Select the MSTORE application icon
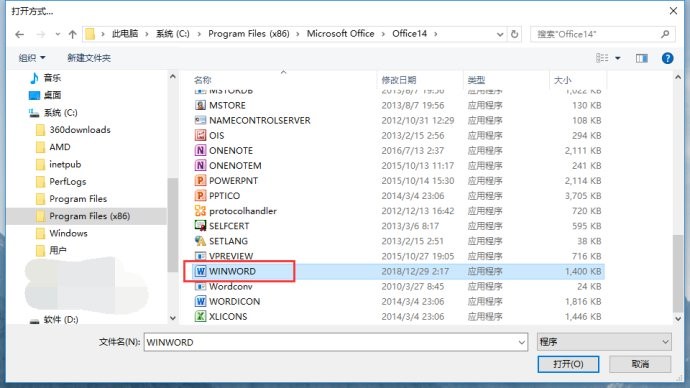The height and width of the screenshot is (388, 690). (x=200, y=105)
